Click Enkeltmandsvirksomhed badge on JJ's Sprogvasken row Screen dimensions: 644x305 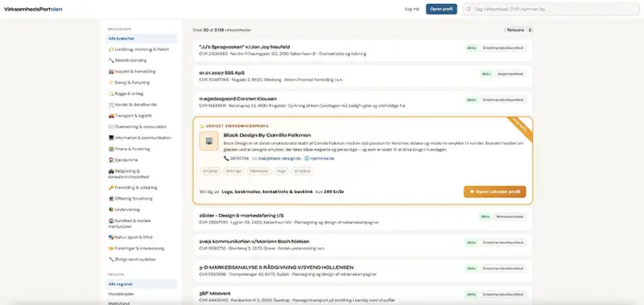coord(503,48)
